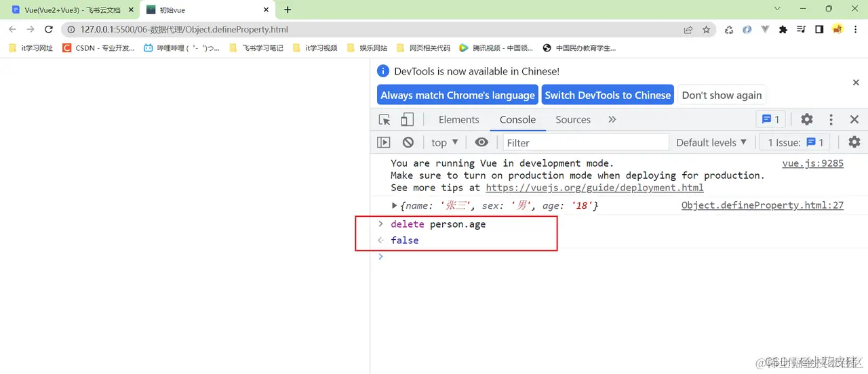868x374 pixels.
Task: Open the Vue devtools extension icon
Action: (765, 30)
